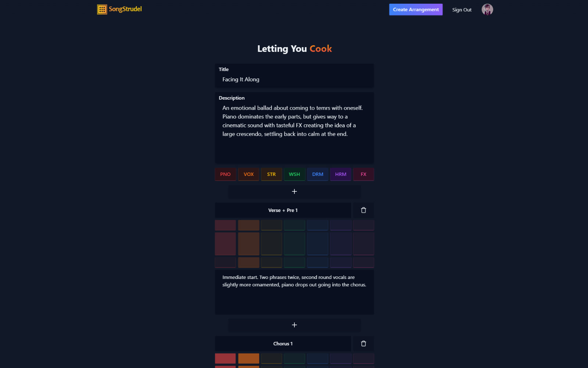Toggle the VOX instrument
The height and width of the screenshot is (368, 588).
(248, 174)
